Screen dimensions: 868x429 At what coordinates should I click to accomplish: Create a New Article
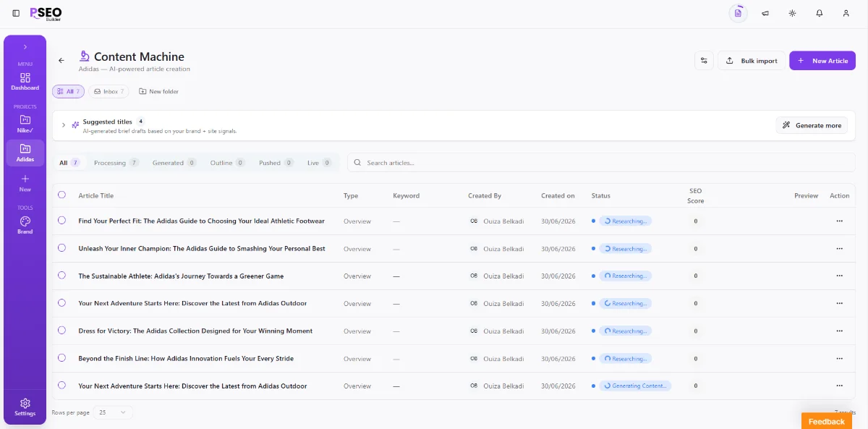pyautogui.click(x=822, y=61)
